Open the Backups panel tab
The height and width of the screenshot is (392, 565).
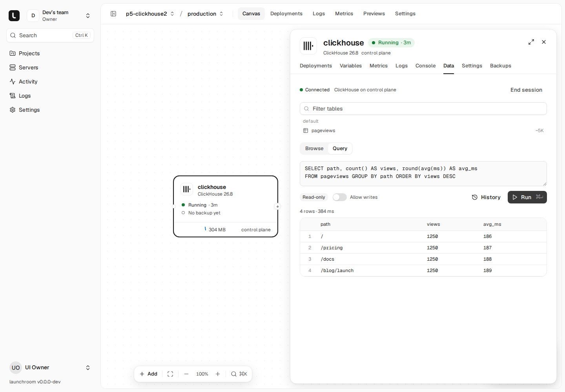[501, 66]
